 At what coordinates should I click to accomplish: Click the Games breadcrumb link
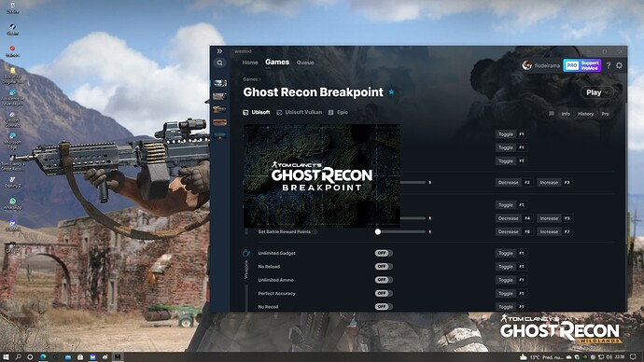[250, 79]
